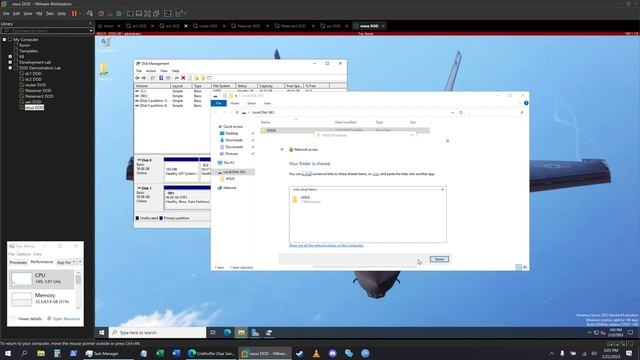Click the host taskbar search magnifier icon
The image size is (640, 360).
pyautogui.click(x=24, y=353)
